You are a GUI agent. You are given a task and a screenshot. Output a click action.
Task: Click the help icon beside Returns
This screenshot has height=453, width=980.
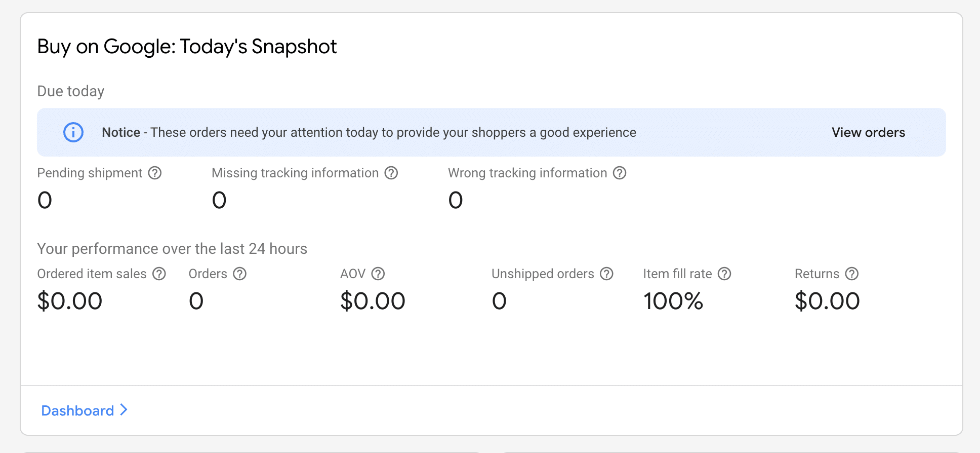click(852, 274)
